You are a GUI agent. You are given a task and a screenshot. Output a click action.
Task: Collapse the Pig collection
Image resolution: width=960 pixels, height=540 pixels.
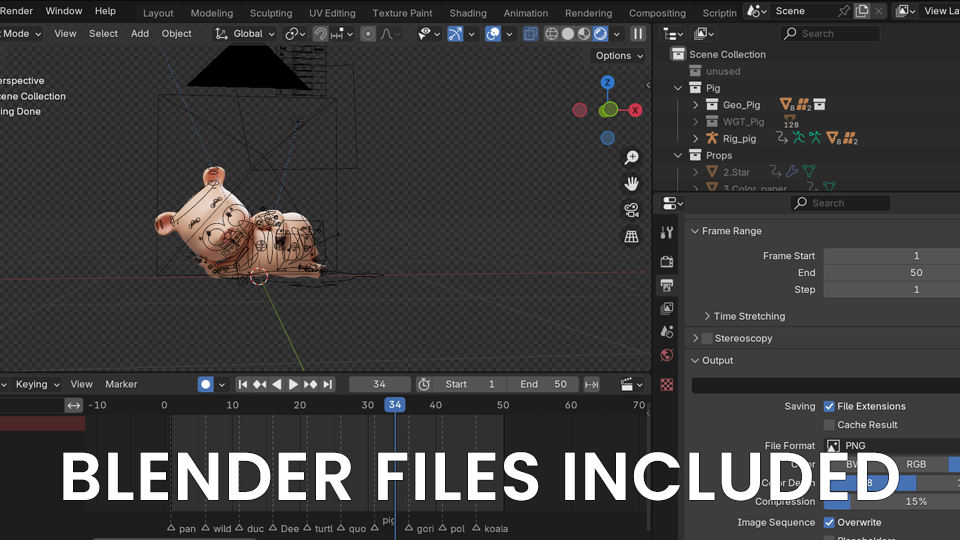[678, 88]
